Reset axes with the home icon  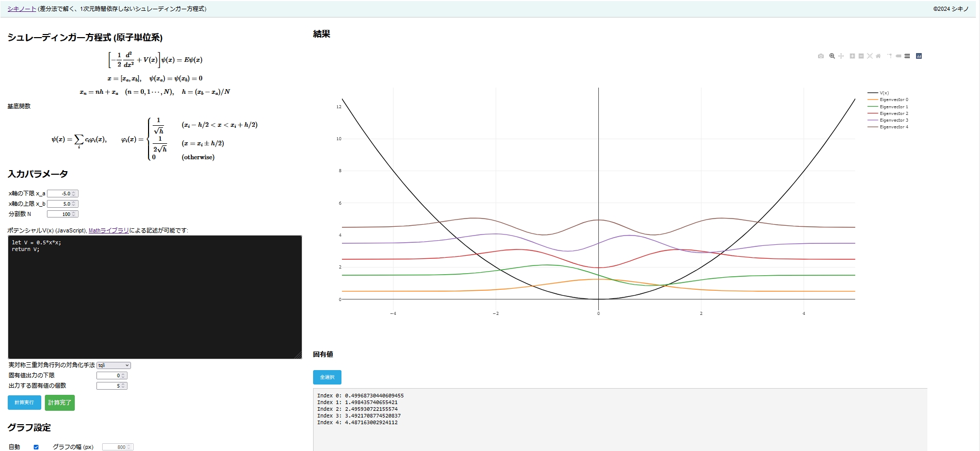click(878, 56)
